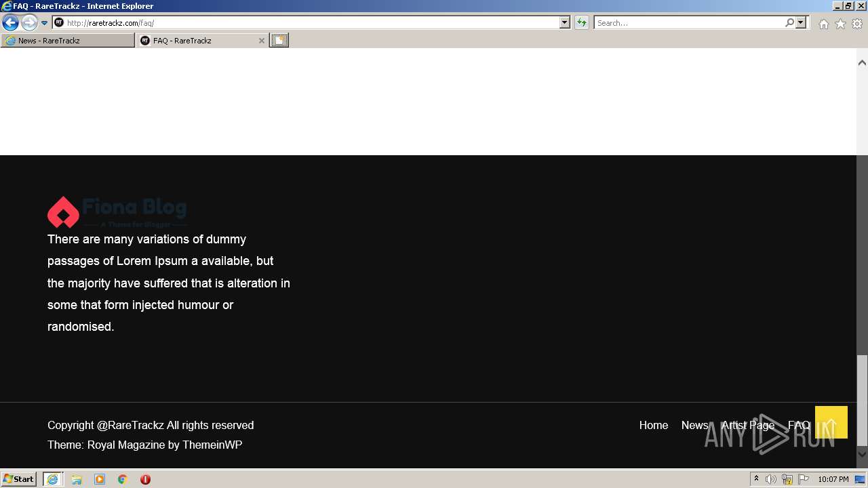
Task: Click the Theme: Royal Magazine by ThemeinWP text
Action: pyautogui.click(x=144, y=445)
